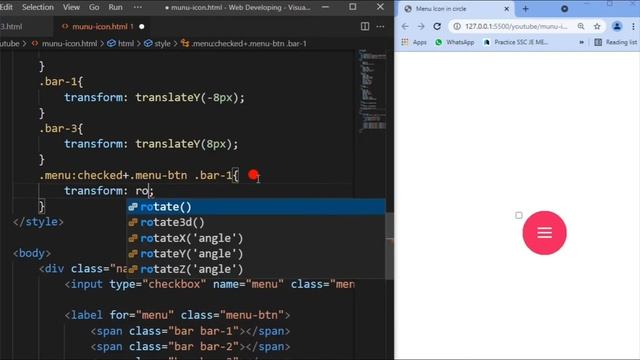This screenshot has height=360, width=640.
Task: Choose rotate() from the autocomplete list
Action: pyautogui.click(x=256, y=207)
